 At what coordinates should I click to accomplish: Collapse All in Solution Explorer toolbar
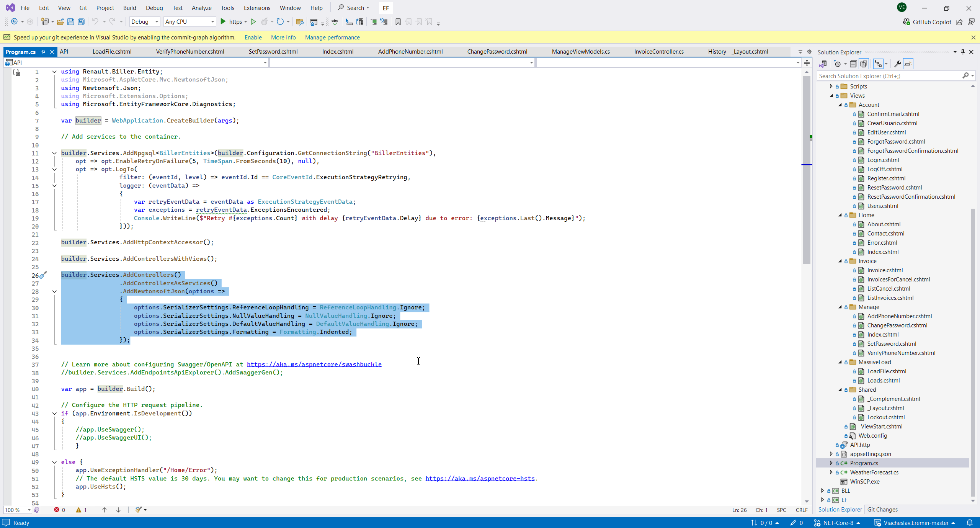pyautogui.click(x=853, y=64)
